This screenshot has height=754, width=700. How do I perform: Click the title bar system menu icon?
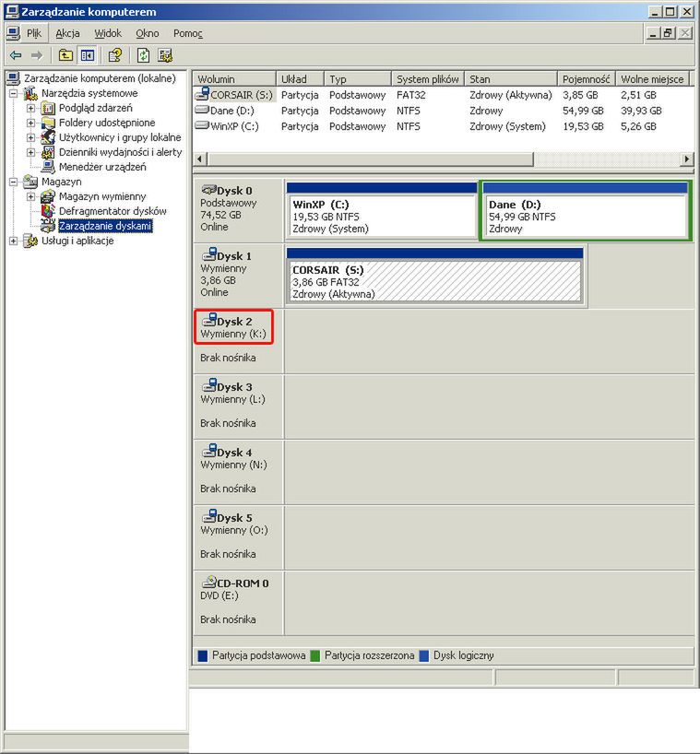click(12, 11)
